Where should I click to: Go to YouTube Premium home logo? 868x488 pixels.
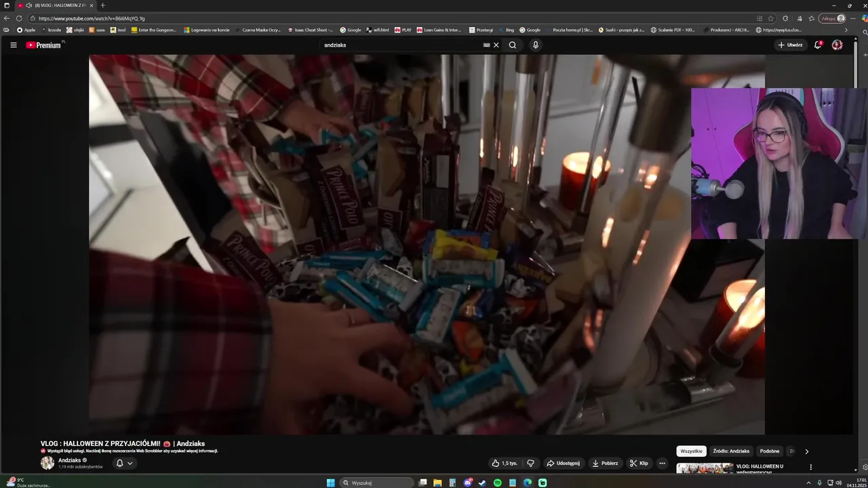45,45
